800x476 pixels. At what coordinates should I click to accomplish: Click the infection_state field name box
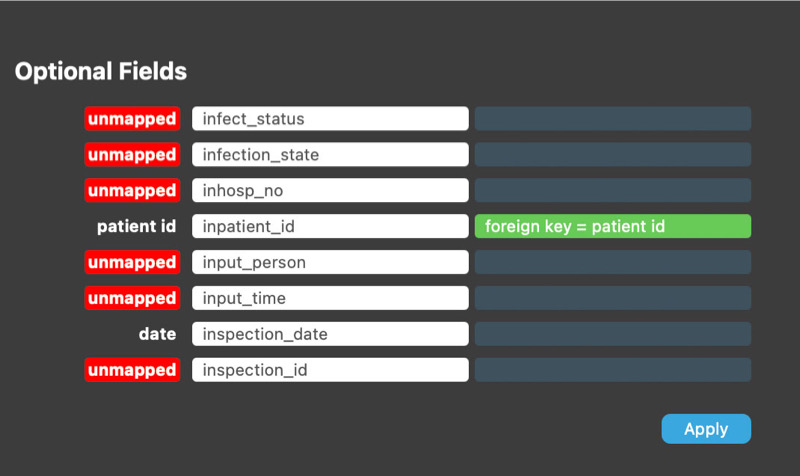click(330, 154)
